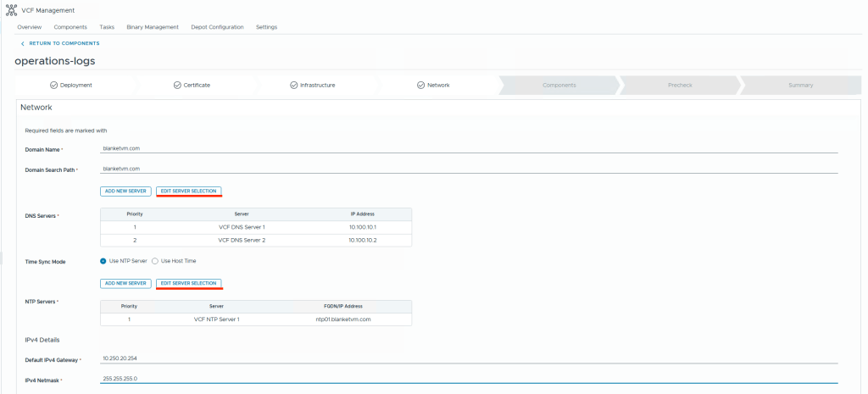The height and width of the screenshot is (394, 868).
Task: Click the Certificate step checkmark icon
Action: pyautogui.click(x=177, y=86)
